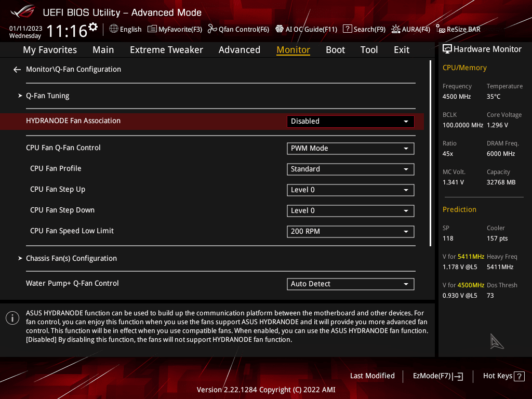The width and height of the screenshot is (532, 399).
Task: Launch AI OC Guide(F11) brain icon
Action: coord(279,29)
